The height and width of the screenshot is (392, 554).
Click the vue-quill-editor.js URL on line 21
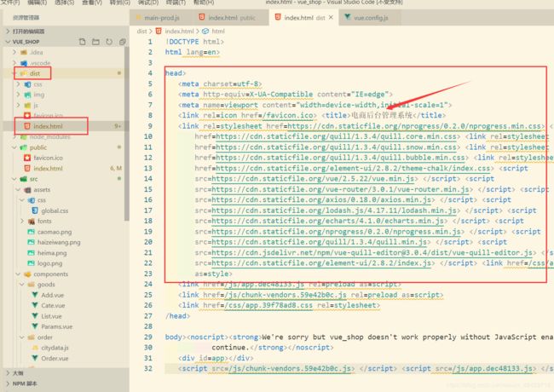[372, 252]
